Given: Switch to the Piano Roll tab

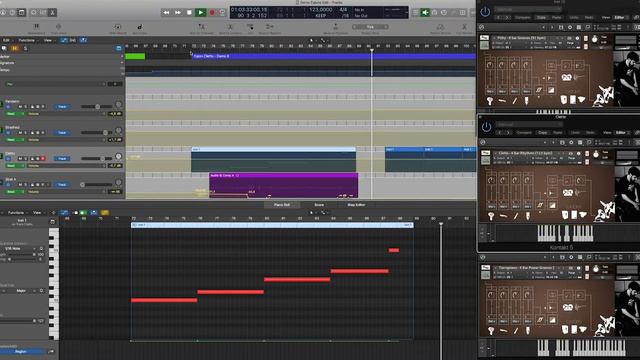Looking at the screenshot, I should (282, 205).
